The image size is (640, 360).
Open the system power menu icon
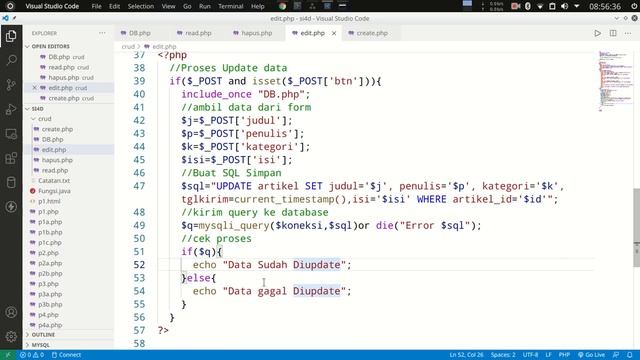(634, 6)
